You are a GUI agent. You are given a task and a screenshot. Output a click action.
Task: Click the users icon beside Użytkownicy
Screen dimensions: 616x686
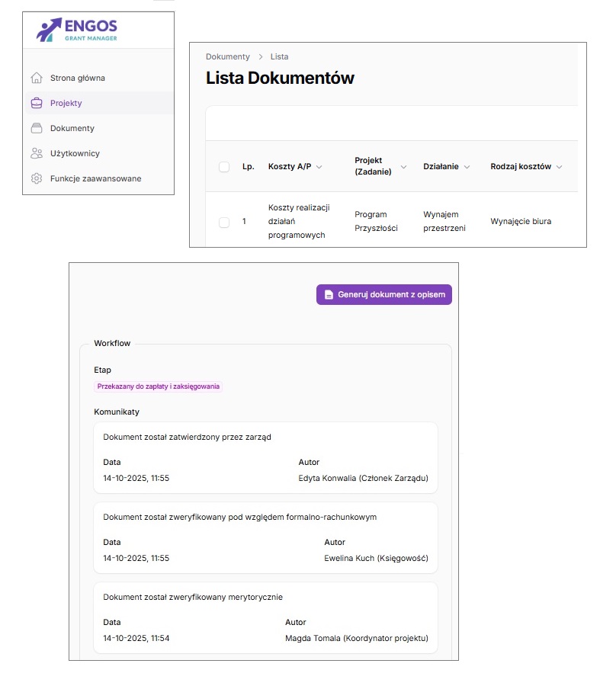coord(36,153)
